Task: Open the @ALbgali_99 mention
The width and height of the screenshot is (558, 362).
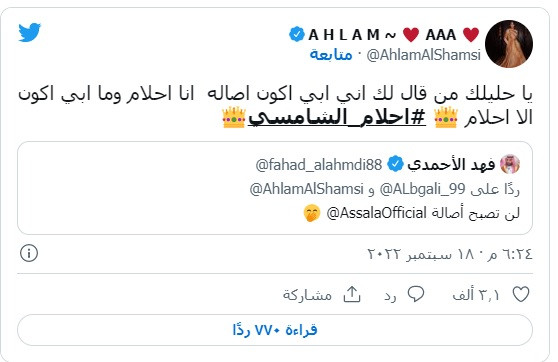Action: pyautogui.click(x=422, y=189)
